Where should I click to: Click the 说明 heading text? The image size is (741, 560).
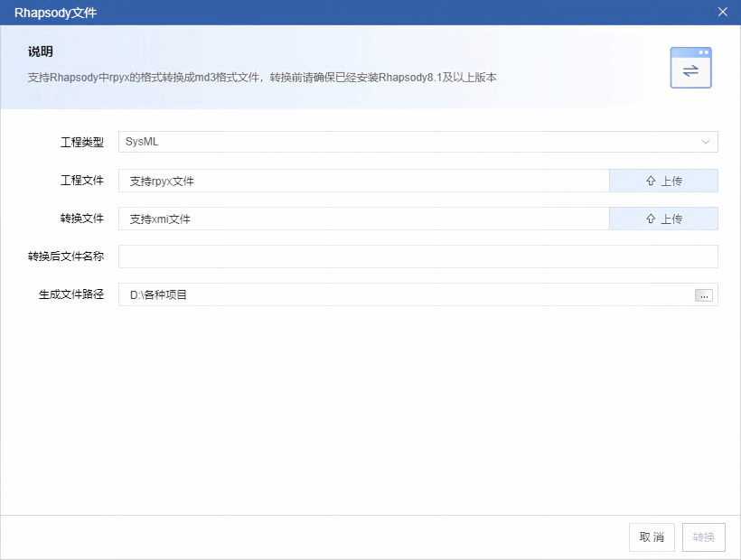click(40, 51)
